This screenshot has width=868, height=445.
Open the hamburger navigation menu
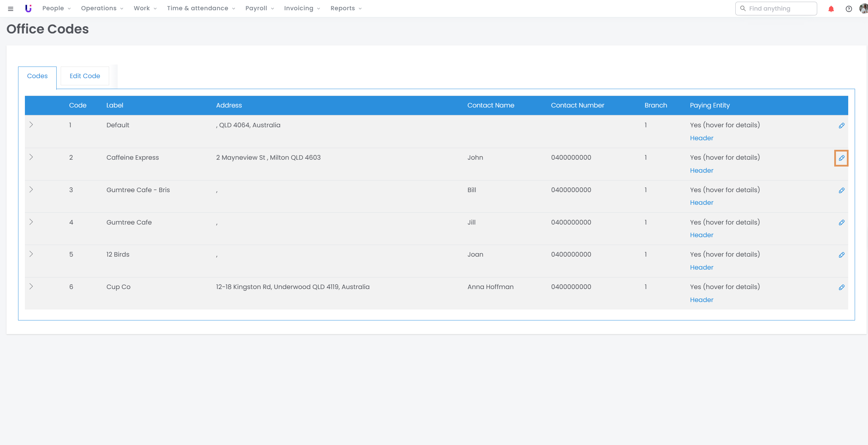tap(11, 9)
